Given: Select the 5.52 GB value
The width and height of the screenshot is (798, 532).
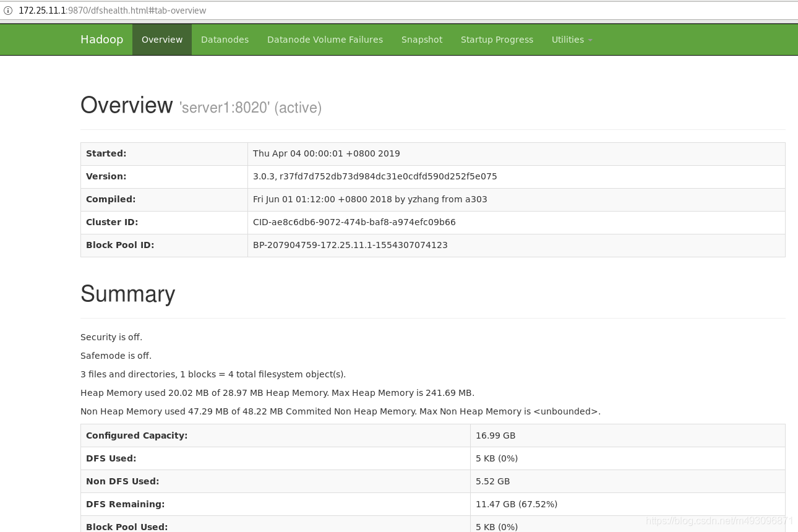Looking at the screenshot, I should (493, 481).
